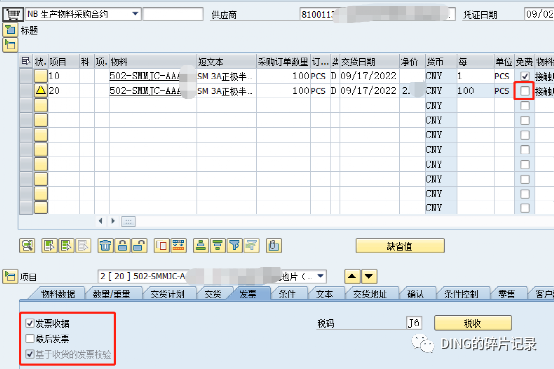Image resolution: width=554 pixels, height=369 pixels.
Task: Check the 免票 checkbox on item 20
Action: pos(525,91)
